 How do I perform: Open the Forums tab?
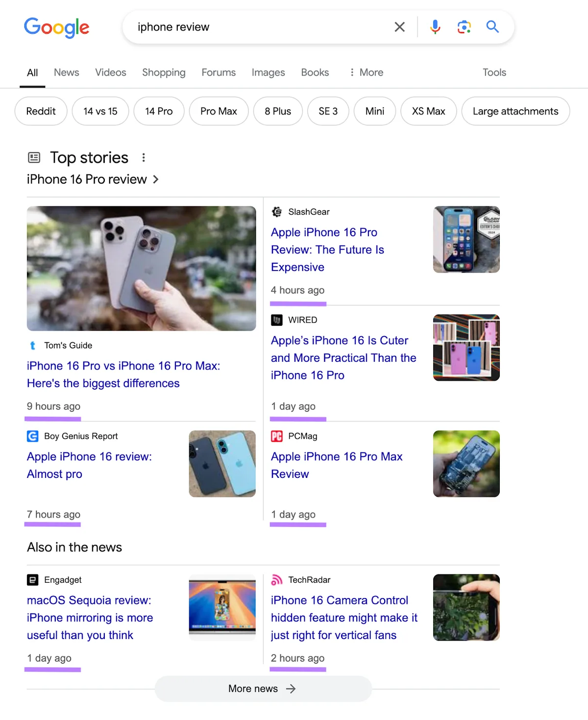point(219,73)
